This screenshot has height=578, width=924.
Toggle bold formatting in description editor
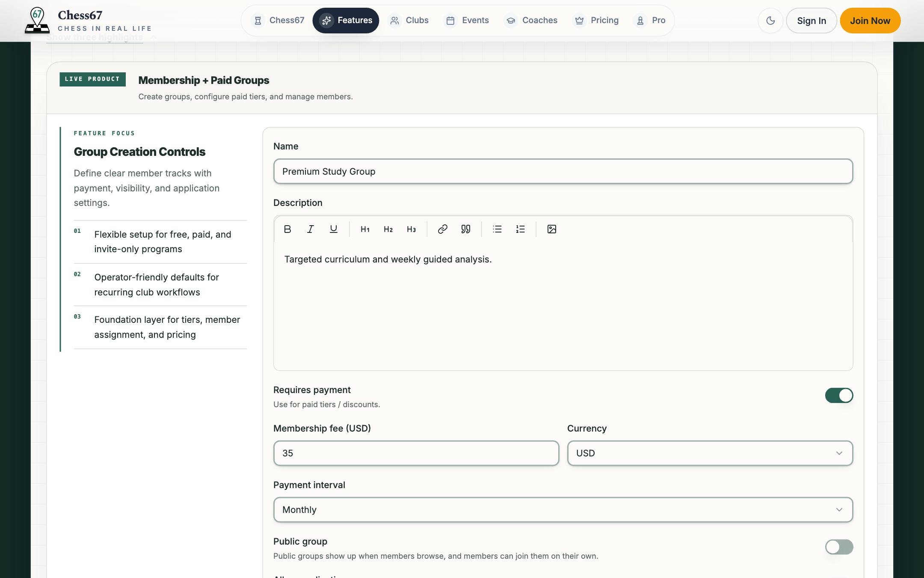pyautogui.click(x=287, y=229)
